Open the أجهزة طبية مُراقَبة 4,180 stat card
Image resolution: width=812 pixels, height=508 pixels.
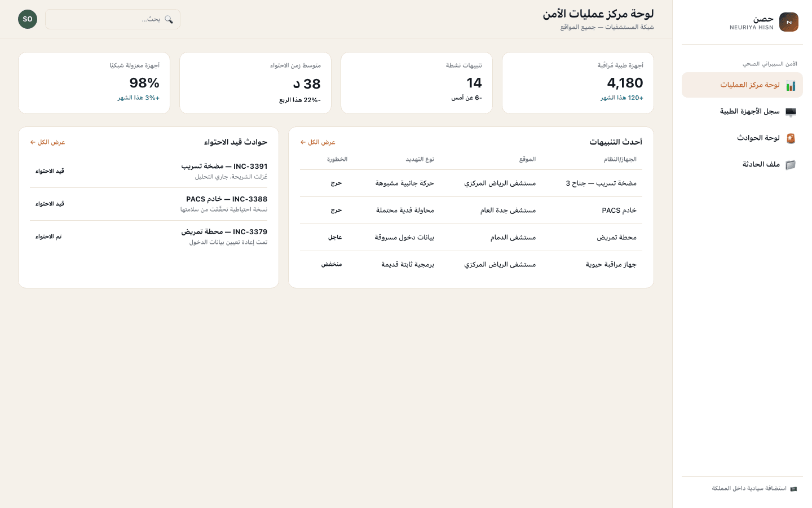tap(578, 83)
